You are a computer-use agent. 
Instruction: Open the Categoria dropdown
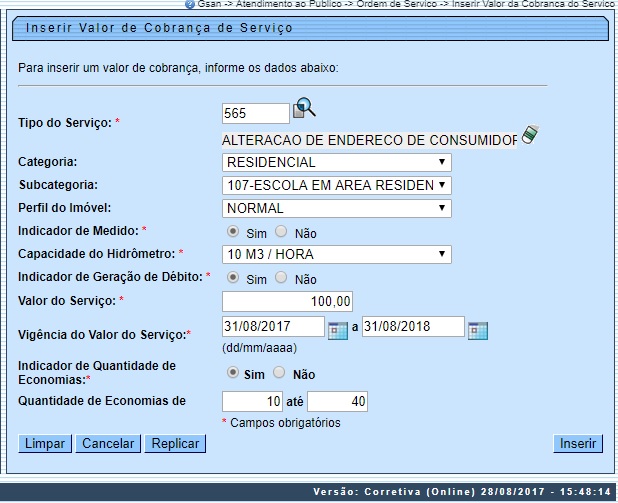pyautogui.click(x=336, y=162)
